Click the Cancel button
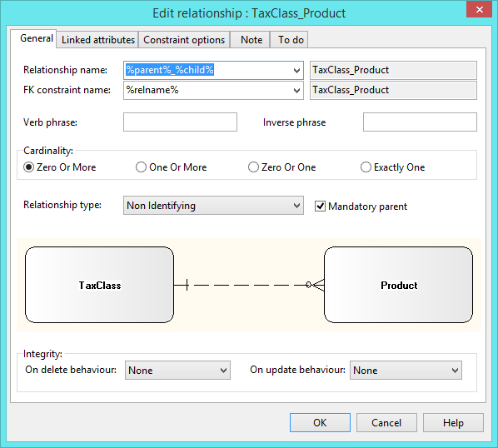The image size is (498, 448). (386, 422)
